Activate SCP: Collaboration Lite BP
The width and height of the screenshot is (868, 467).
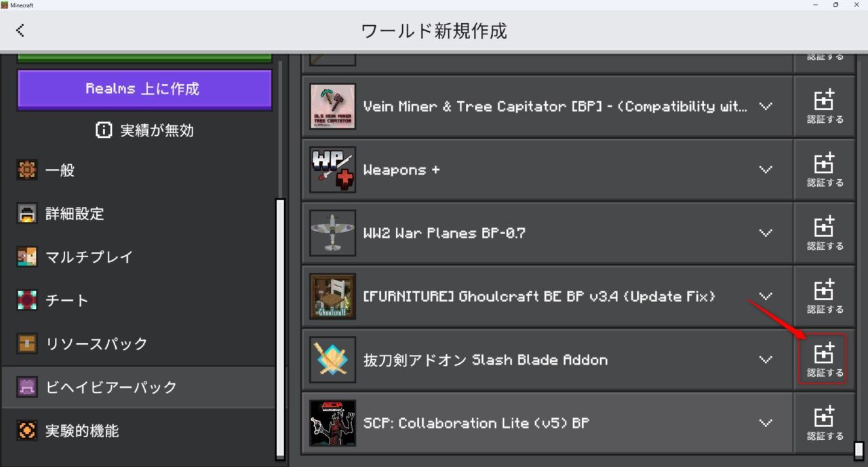click(x=825, y=423)
